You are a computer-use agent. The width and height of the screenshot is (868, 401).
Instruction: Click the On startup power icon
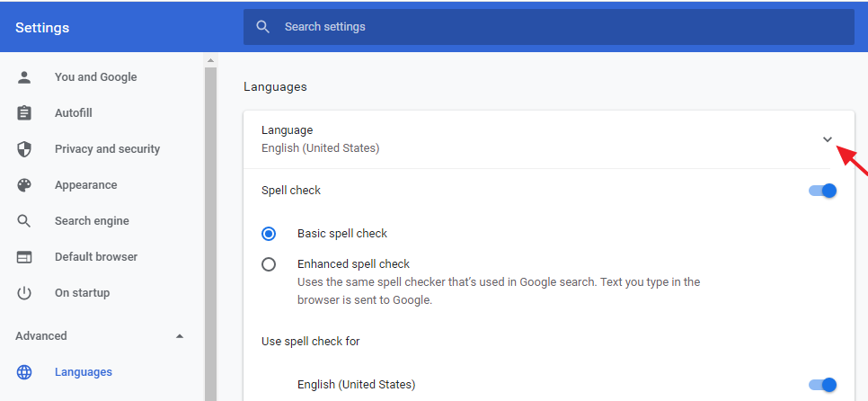click(23, 293)
